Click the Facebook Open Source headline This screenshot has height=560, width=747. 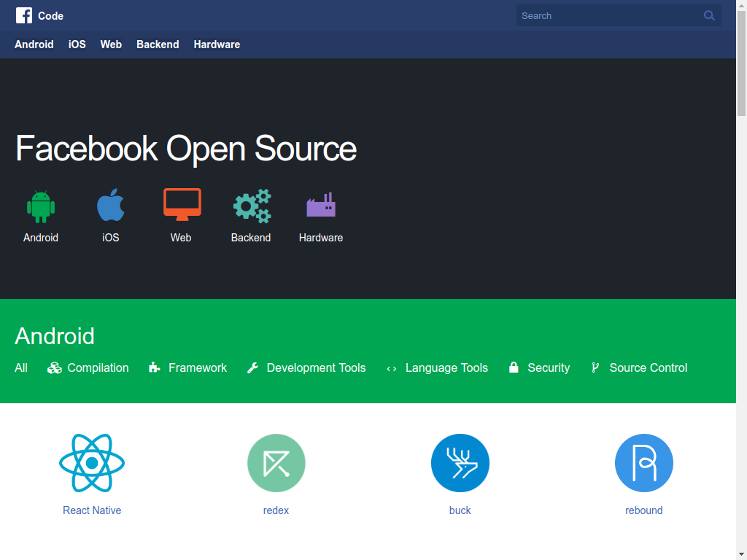186,149
